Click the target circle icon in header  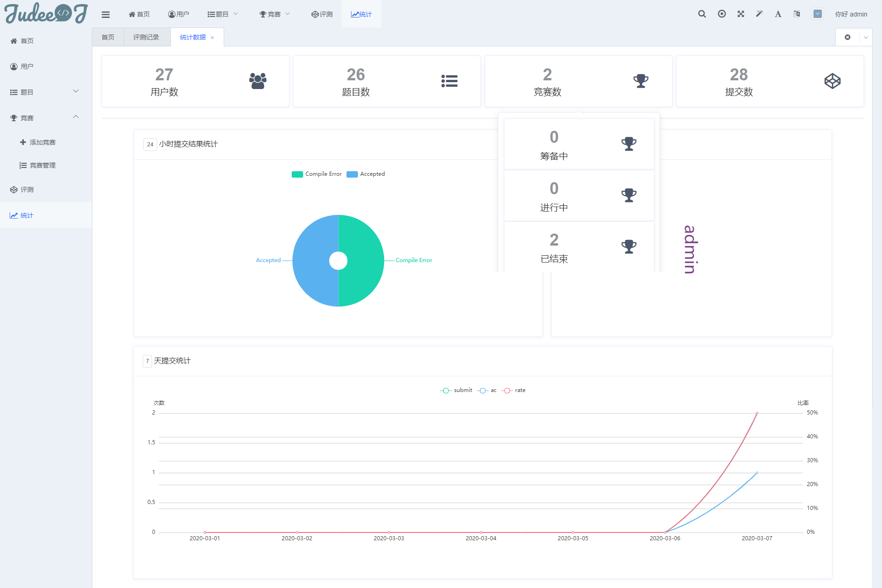tap(722, 14)
